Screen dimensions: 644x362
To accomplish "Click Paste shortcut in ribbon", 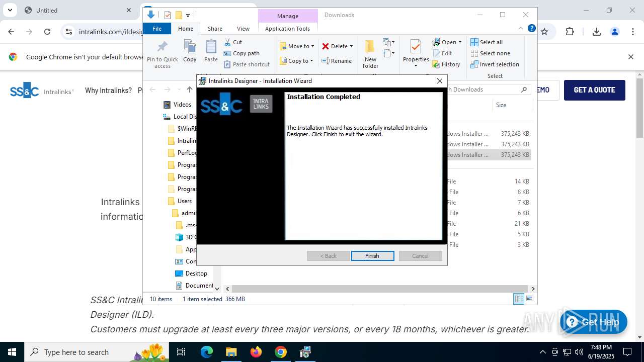I will click(x=247, y=64).
